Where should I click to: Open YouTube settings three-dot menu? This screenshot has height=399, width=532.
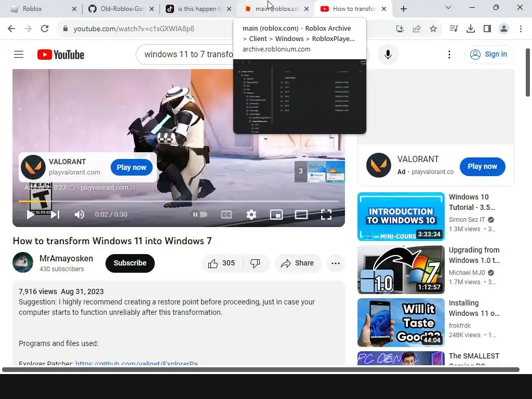click(449, 54)
